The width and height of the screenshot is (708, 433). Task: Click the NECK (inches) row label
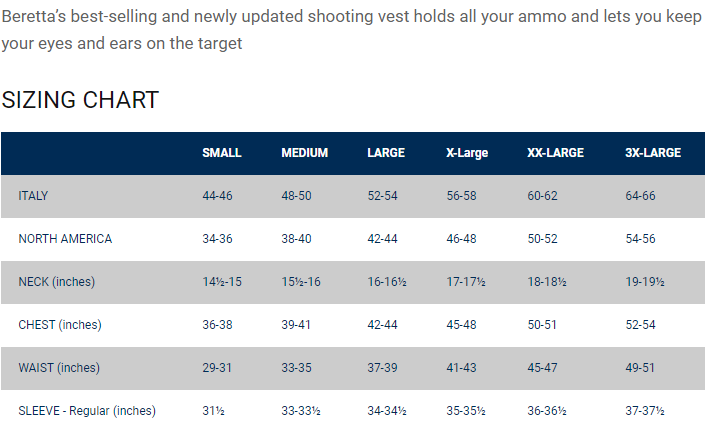coord(56,282)
